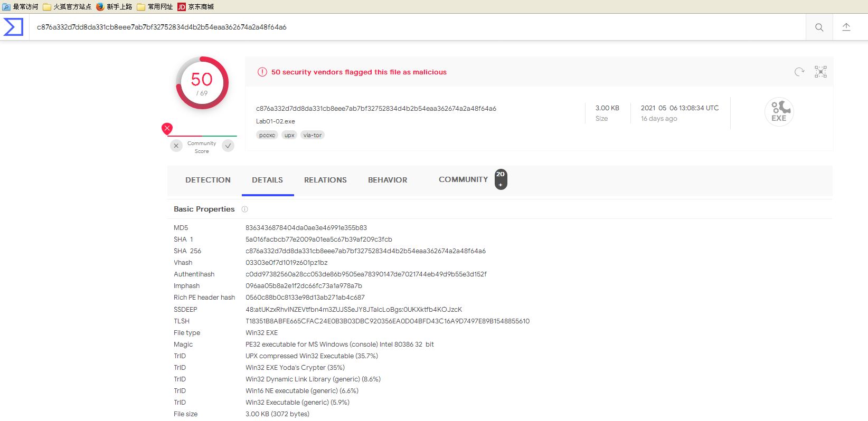The image size is (868, 421).
Task: Click 'Win32 Dynamic Link Library (generic) (8.6%)'
Action: pos(313,379)
